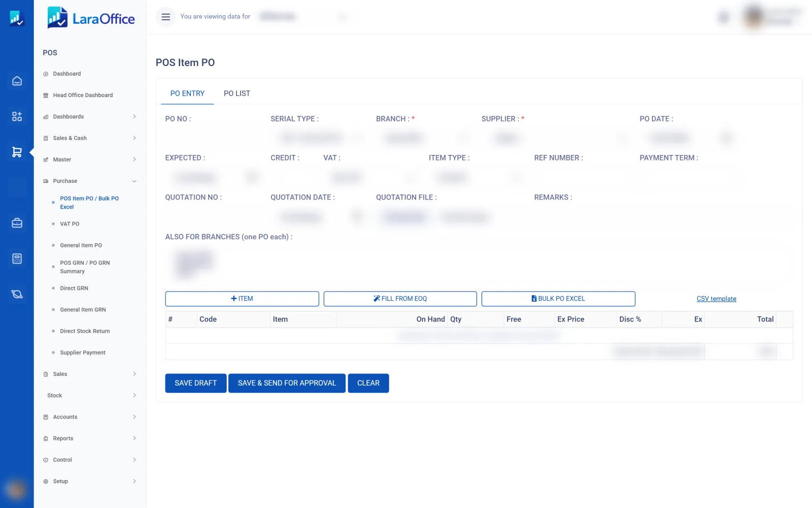Image resolution: width=812 pixels, height=508 pixels.
Task: Click the hamburger menu toggle icon
Action: (165, 17)
